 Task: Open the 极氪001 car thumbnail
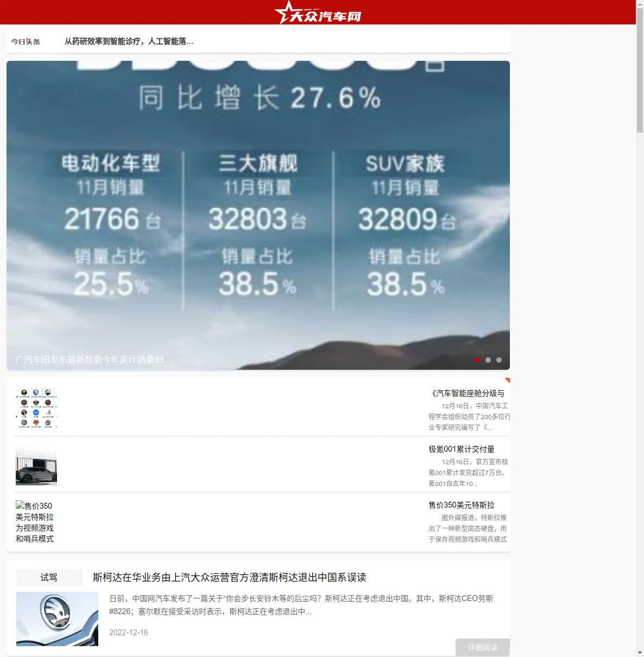coord(36,464)
